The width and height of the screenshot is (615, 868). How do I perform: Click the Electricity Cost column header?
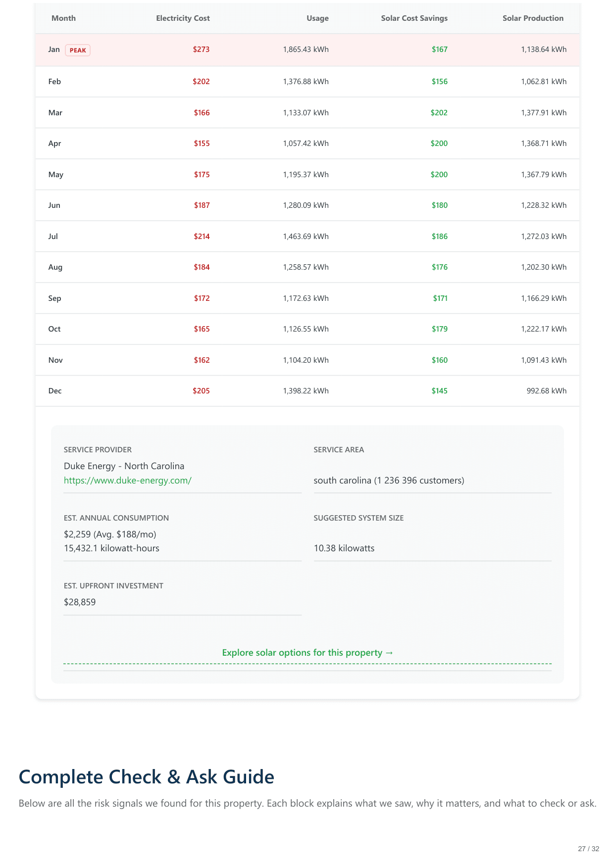(183, 18)
